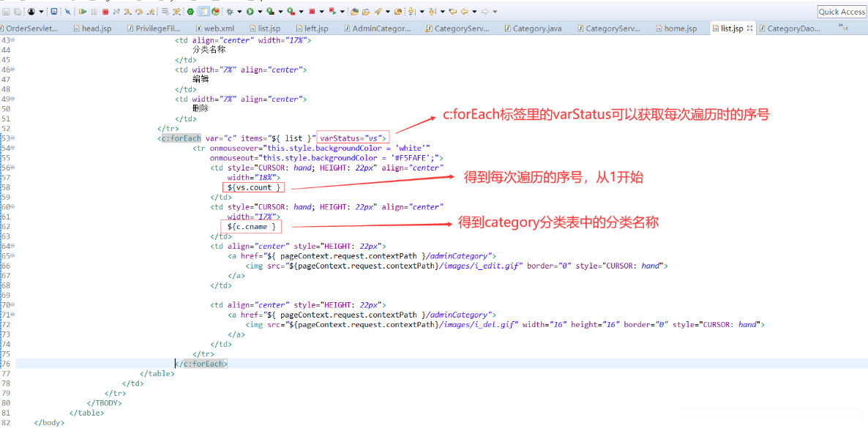Open the home.jsp tab
The width and height of the screenshot is (868, 428).
pyautogui.click(x=676, y=29)
